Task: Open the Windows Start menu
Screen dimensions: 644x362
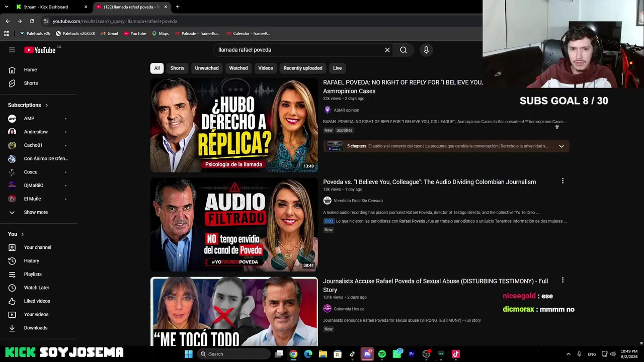Action: (189, 354)
